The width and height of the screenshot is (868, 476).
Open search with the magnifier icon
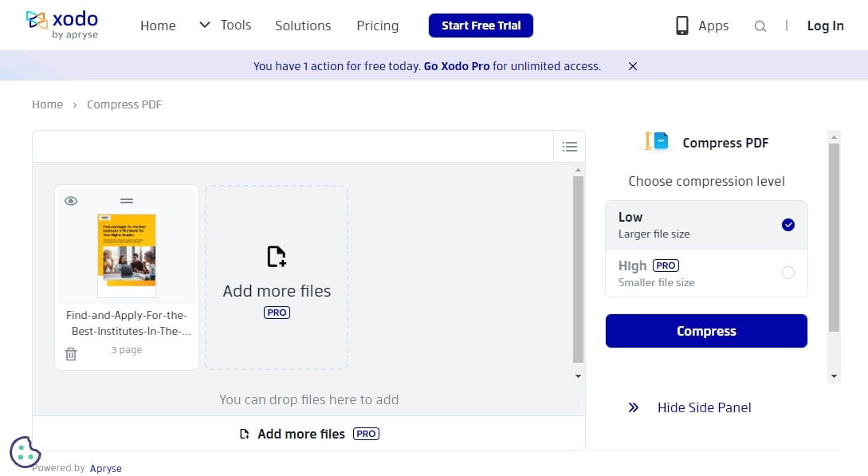click(x=760, y=26)
